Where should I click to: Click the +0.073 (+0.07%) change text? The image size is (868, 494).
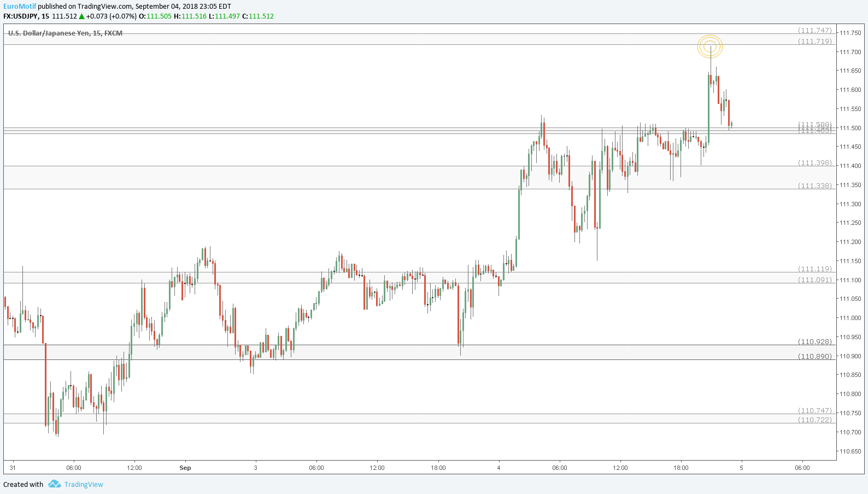coord(112,16)
